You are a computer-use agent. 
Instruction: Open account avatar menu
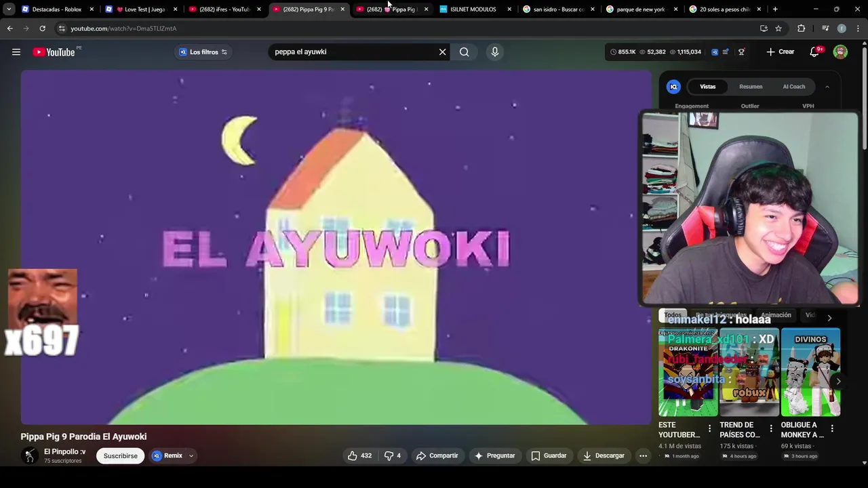coord(840,52)
